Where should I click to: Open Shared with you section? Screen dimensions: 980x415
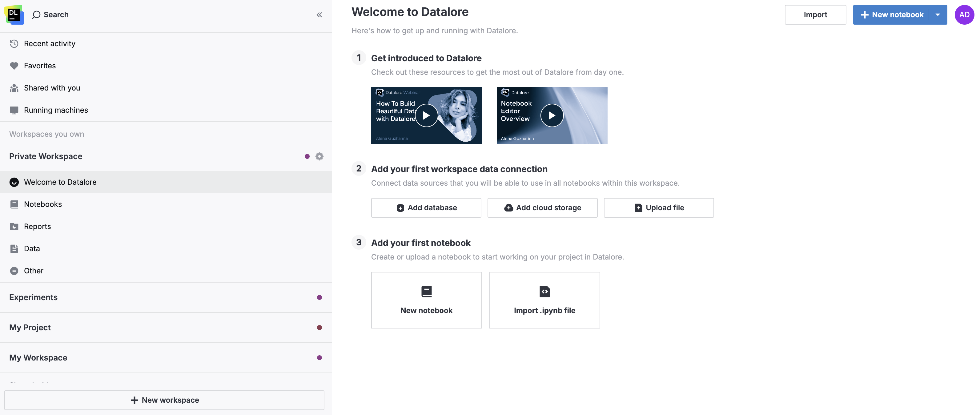(52, 87)
